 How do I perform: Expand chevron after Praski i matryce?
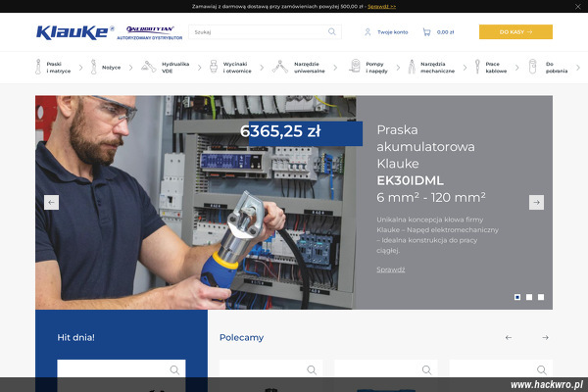(x=80, y=68)
